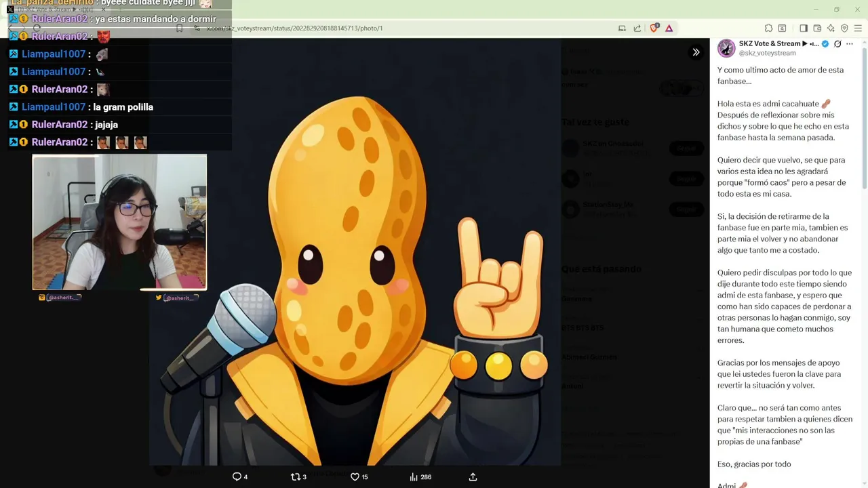Image resolution: width=868 pixels, height=488 pixels.
Task: Click the Brave Shields lion icon
Action: [x=654, y=28]
